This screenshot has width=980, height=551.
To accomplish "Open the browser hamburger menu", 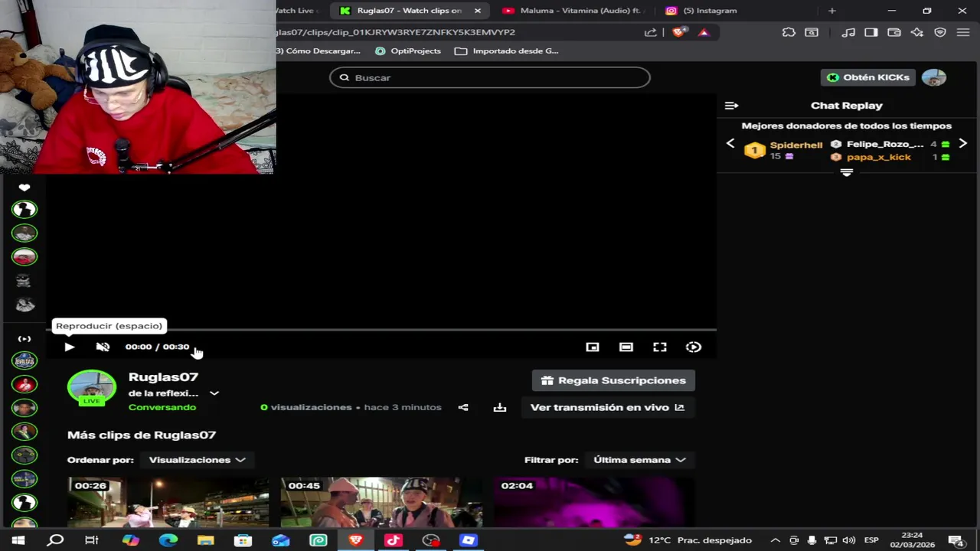I will [963, 32].
